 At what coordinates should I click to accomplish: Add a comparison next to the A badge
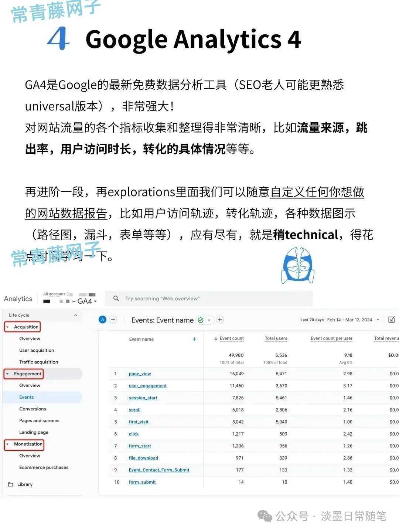click(x=113, y=320)
